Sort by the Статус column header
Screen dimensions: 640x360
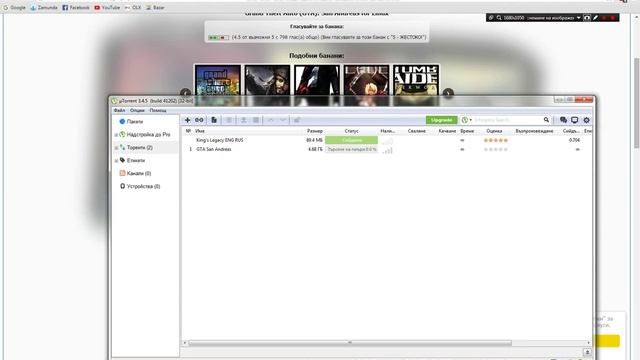(351, 131)
